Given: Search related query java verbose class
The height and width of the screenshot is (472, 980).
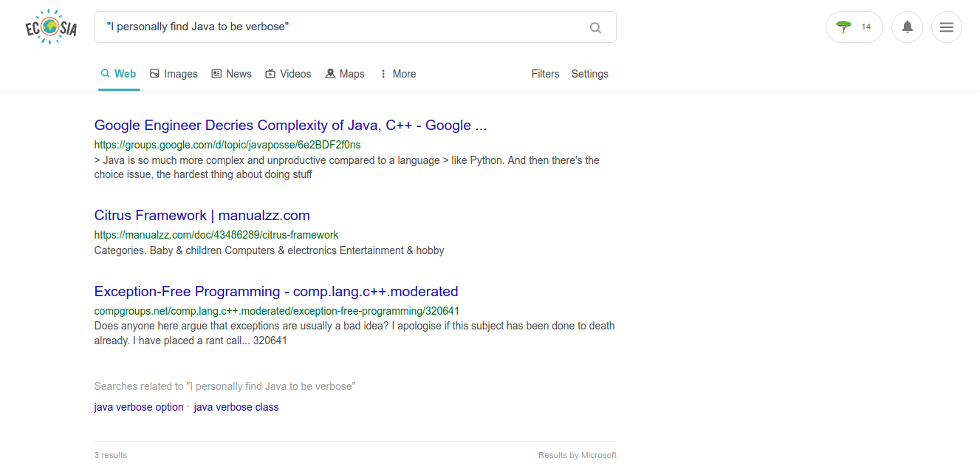Looking at the screenshot, I should click(236, 407).
